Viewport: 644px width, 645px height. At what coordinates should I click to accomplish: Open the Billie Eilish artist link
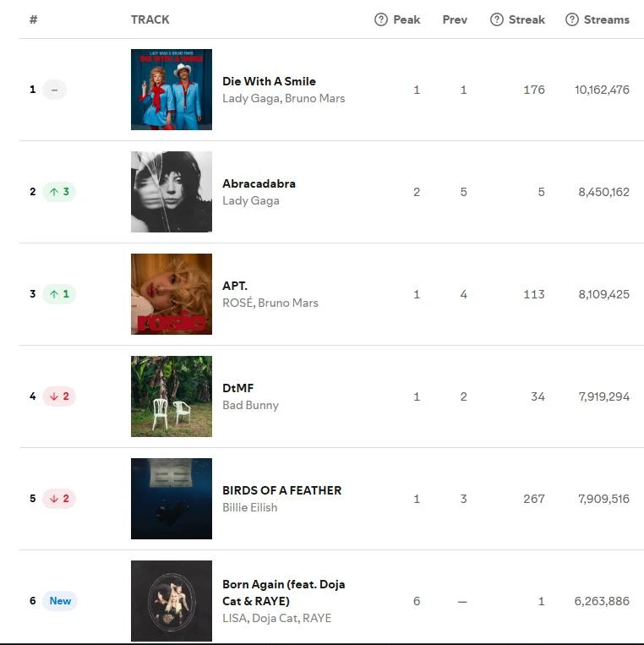[x=249, y=507]
